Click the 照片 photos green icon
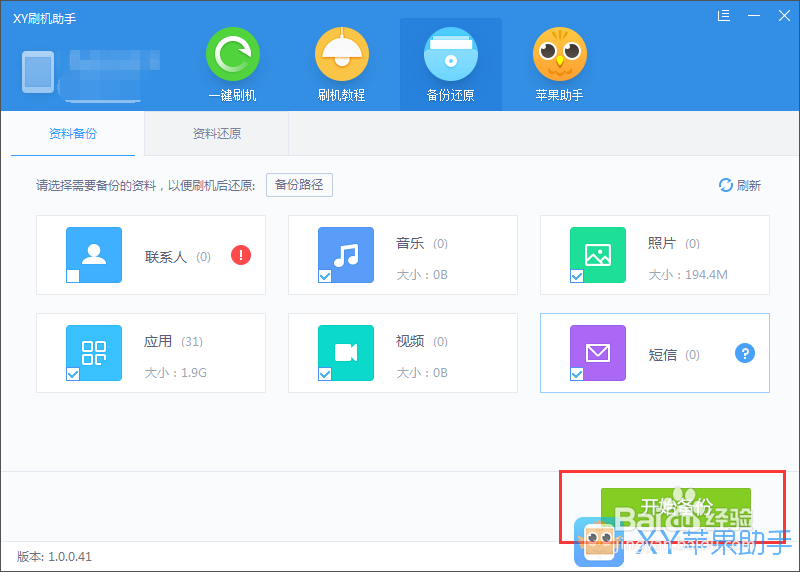This screenshot has height=572, width=800. 598,255
